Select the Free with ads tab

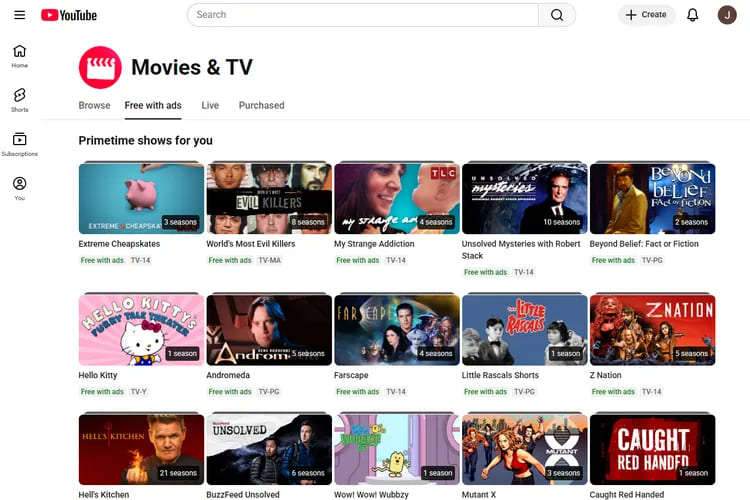153,105
